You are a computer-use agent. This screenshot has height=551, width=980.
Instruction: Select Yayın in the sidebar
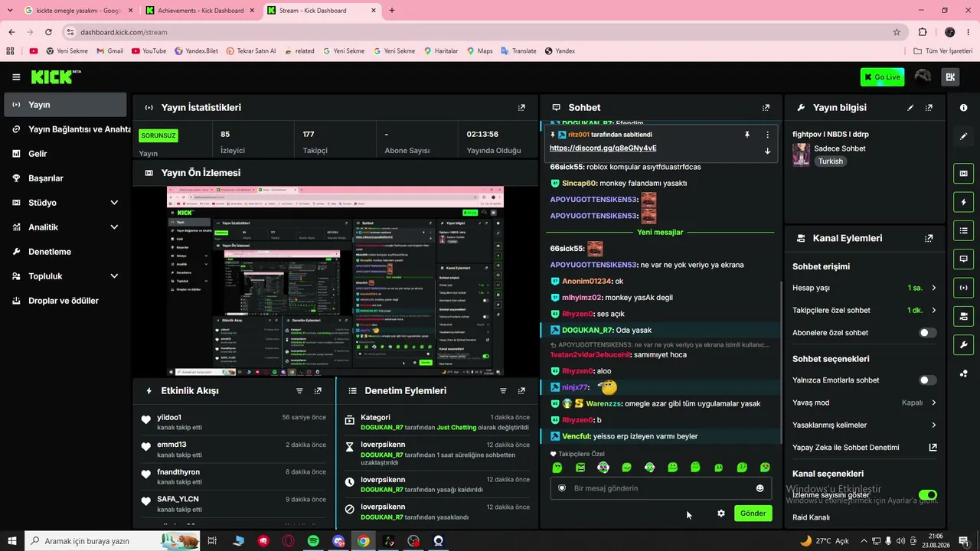point(65,105)
